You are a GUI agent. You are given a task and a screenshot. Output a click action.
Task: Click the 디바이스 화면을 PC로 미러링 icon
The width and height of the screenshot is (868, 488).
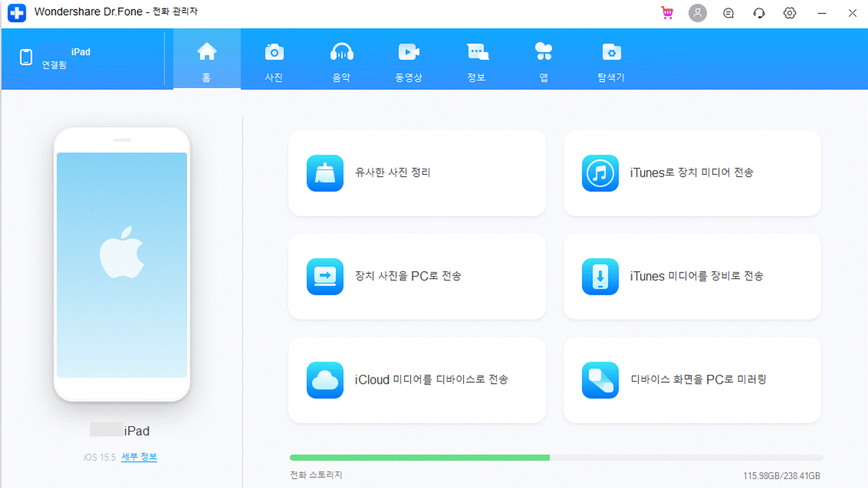coord(600,380)
